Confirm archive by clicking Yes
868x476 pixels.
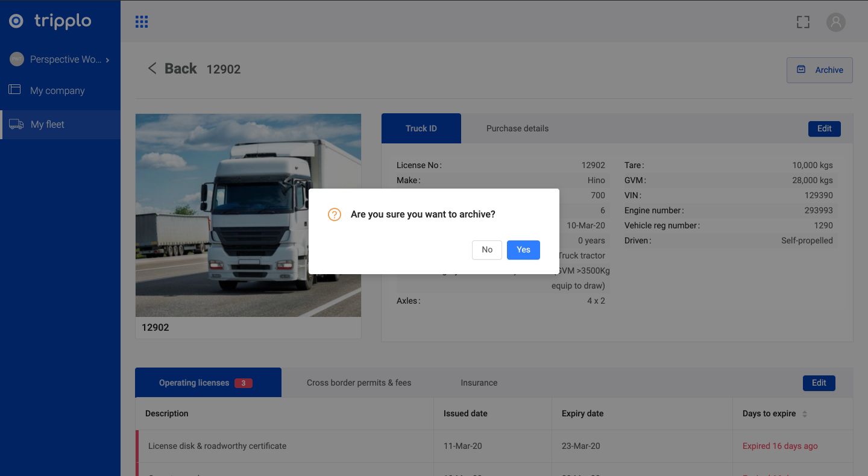(x=523, y=249)
